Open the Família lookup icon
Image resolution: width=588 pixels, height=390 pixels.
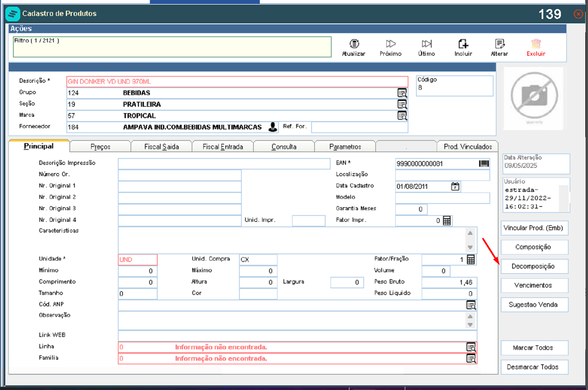coord(471,359)
